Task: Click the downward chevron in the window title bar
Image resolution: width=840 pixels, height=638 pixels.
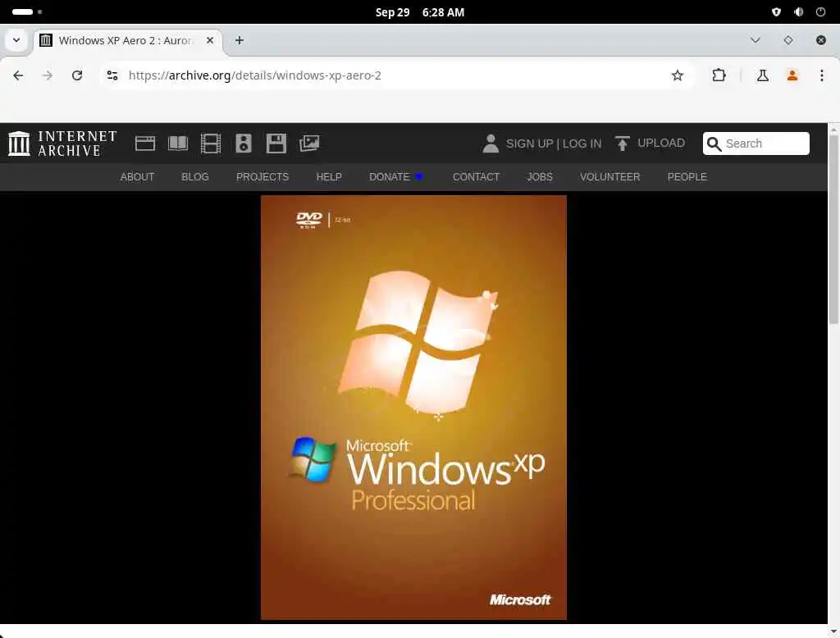Action: click(756, 40)
